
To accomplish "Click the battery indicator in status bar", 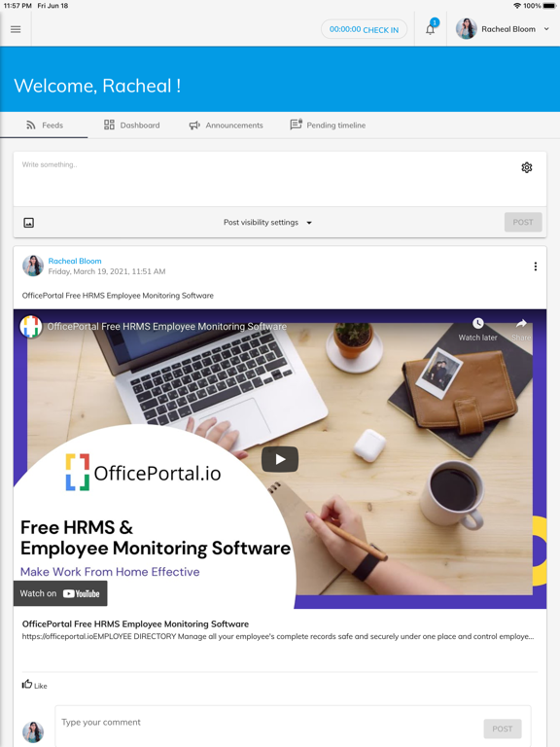I will tap(549, 6).
